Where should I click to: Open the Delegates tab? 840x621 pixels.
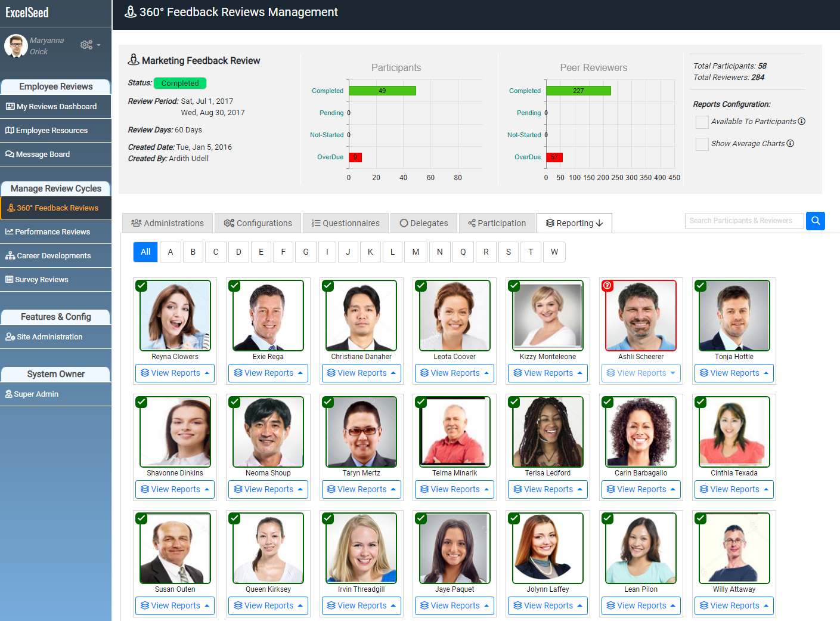click(423, 223)
